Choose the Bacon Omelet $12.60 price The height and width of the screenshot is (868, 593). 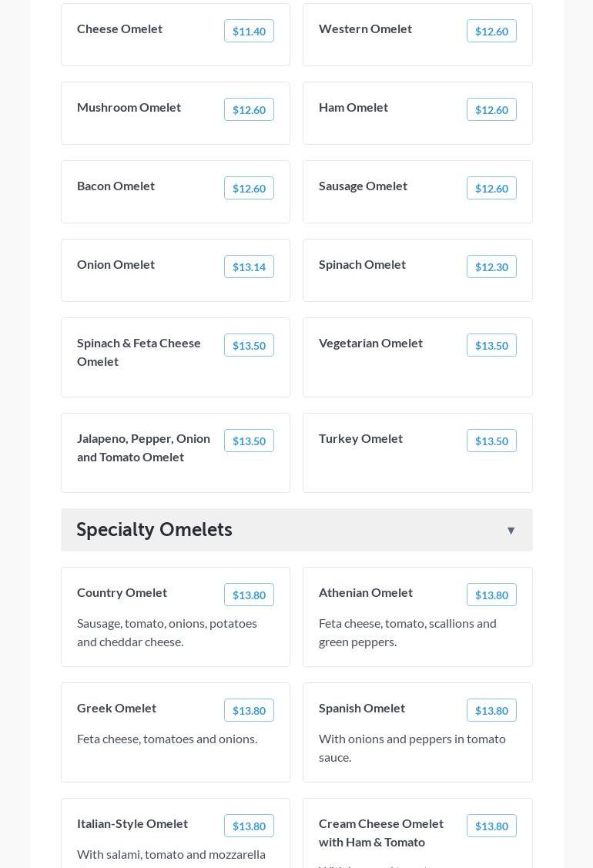pyautogui.click(x=249, y=189)
